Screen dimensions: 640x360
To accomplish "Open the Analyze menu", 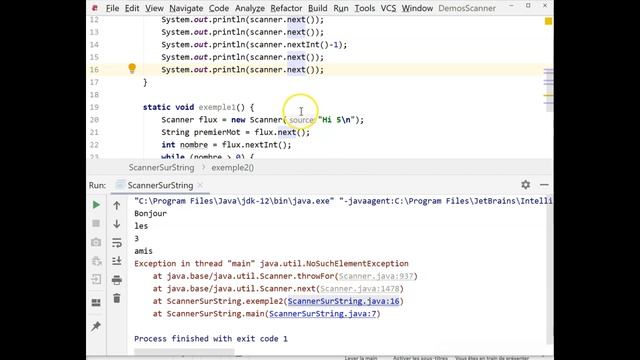I will pyautogui.click(x=250, y=8).
